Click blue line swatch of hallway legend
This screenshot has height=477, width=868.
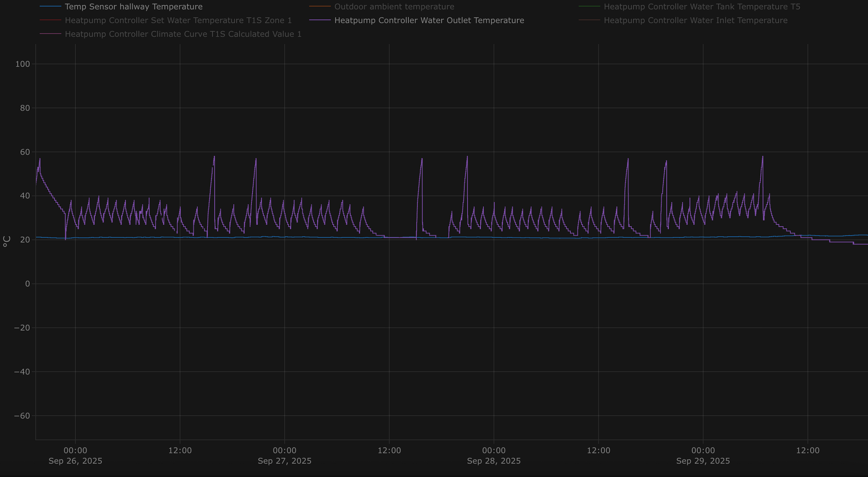(50, 7)
